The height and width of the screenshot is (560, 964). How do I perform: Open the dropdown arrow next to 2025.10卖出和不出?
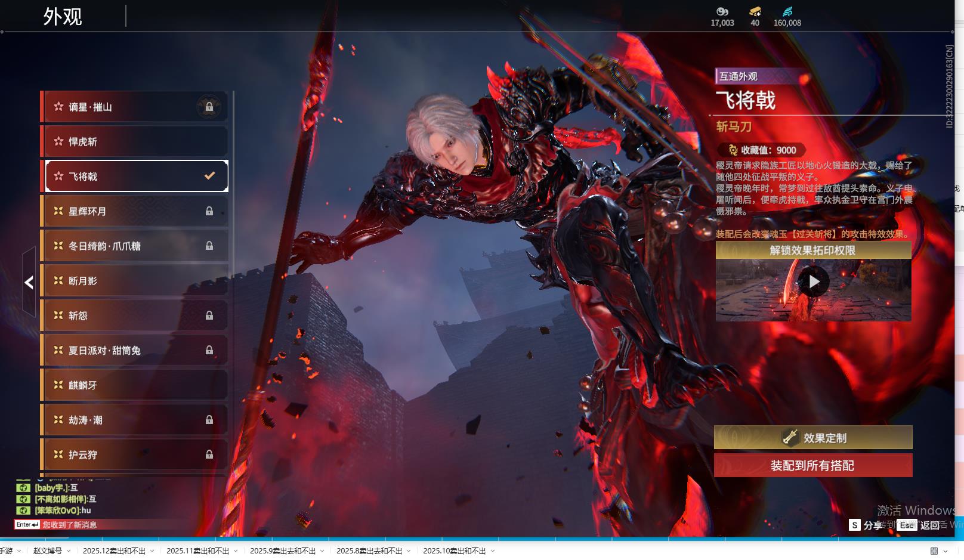493,551
